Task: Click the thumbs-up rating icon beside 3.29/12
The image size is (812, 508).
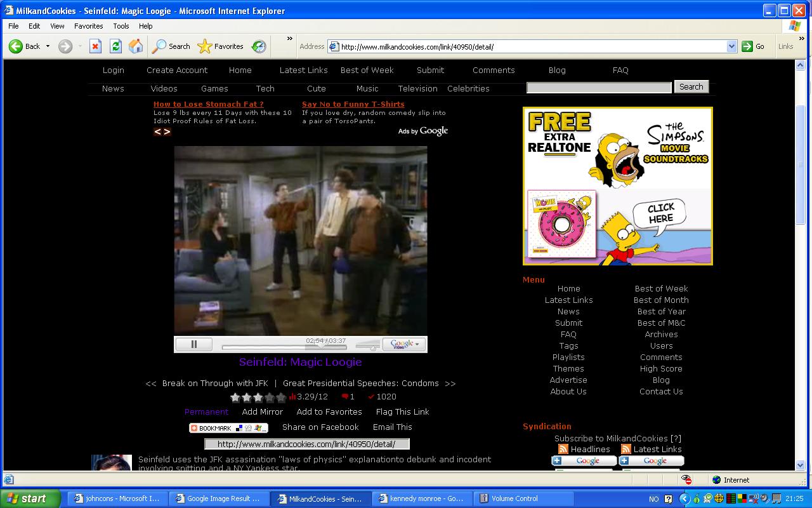Action: pos(292,396)
